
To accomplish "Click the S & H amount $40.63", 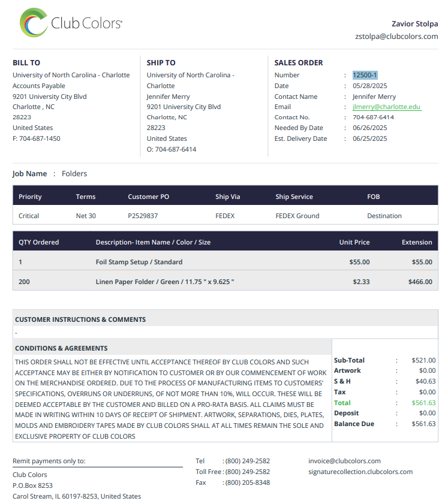I will [x=425, y=381].
